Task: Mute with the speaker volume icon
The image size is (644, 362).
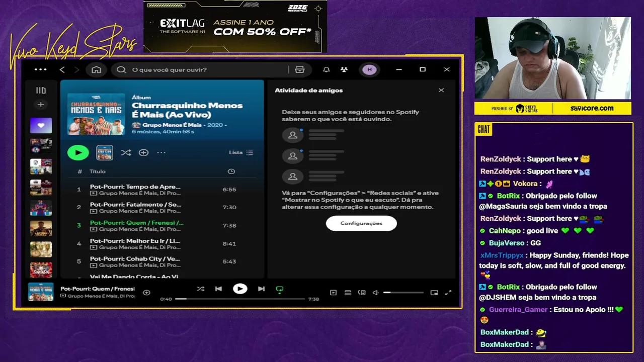Action: coord(375,293)
